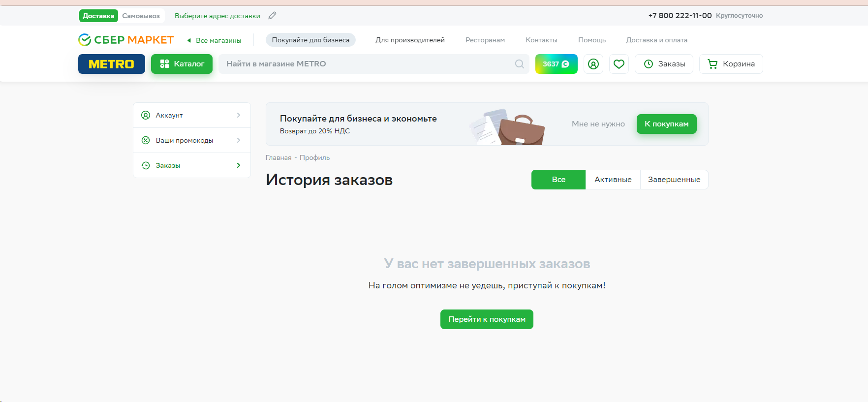Click Выберите адрес доставки link
The width and height of the screenshot is (868, 402).
click(x=217, y=16)
